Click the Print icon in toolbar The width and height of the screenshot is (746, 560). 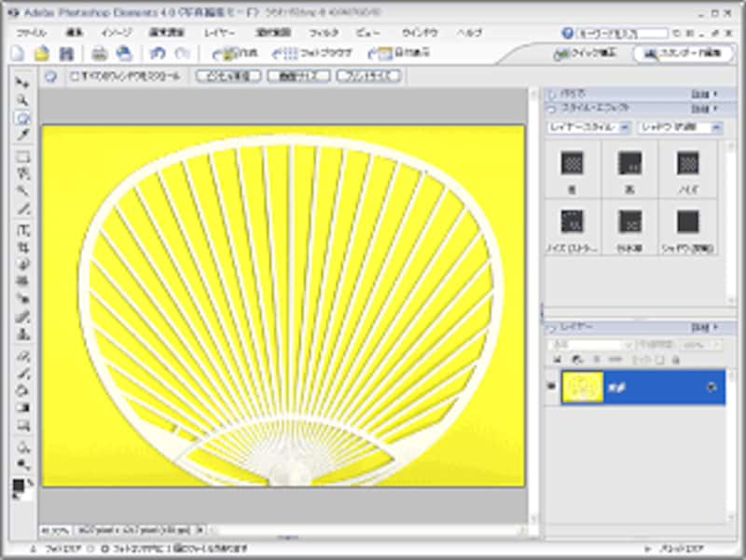point(99,53)
